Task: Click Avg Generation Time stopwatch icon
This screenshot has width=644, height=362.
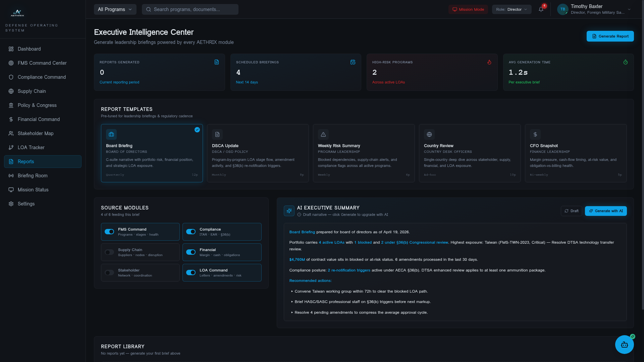Action: click(x=626, y=62)
